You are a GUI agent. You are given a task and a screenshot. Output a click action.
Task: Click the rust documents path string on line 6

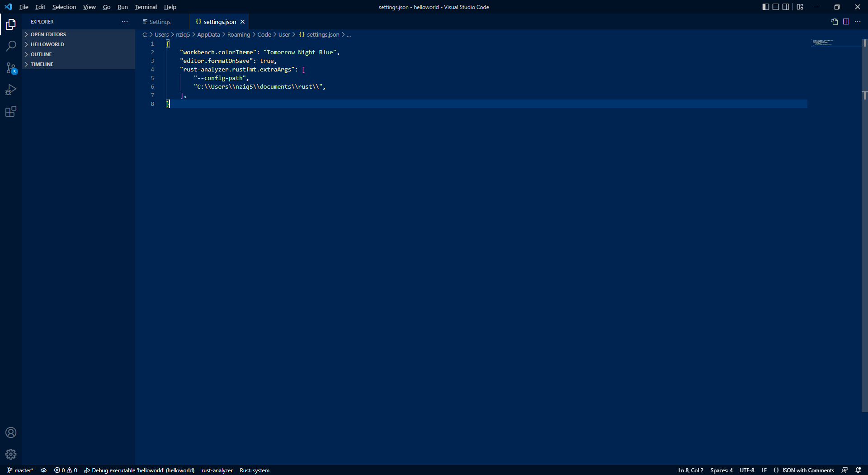(x=259, y=87)
